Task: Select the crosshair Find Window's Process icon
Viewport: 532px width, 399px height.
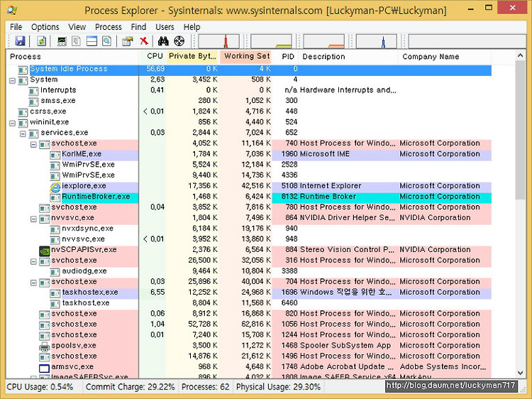Action: point(179,41)
